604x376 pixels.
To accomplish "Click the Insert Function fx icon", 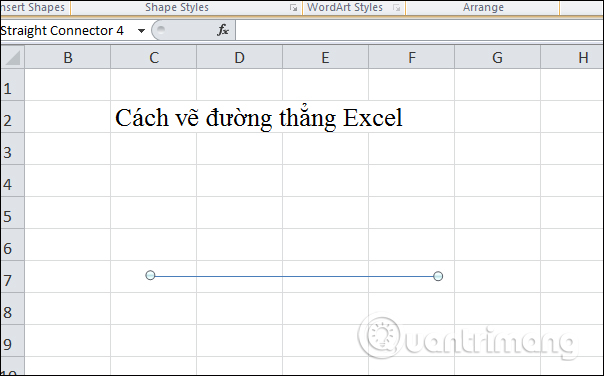I will point(223,30).
